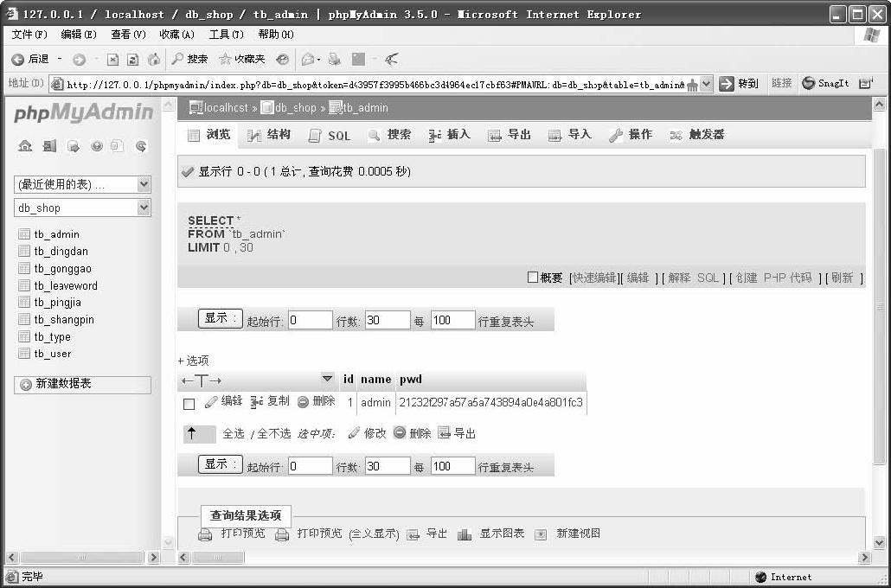The height and width of the screenshot is (588, 891).
Task: Click the 转到 Go button
Action: tap(738, 84)
